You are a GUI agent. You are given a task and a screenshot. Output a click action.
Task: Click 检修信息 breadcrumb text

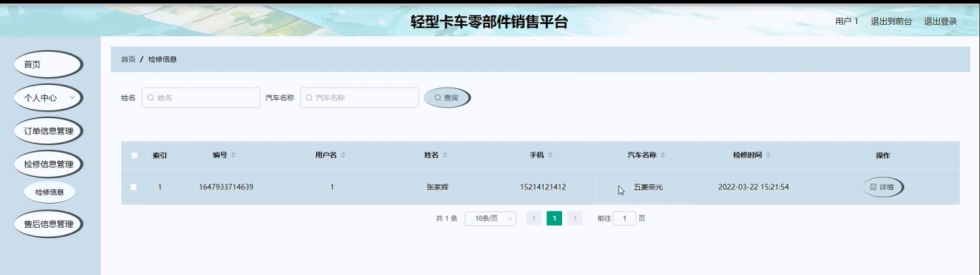point(163,59)
